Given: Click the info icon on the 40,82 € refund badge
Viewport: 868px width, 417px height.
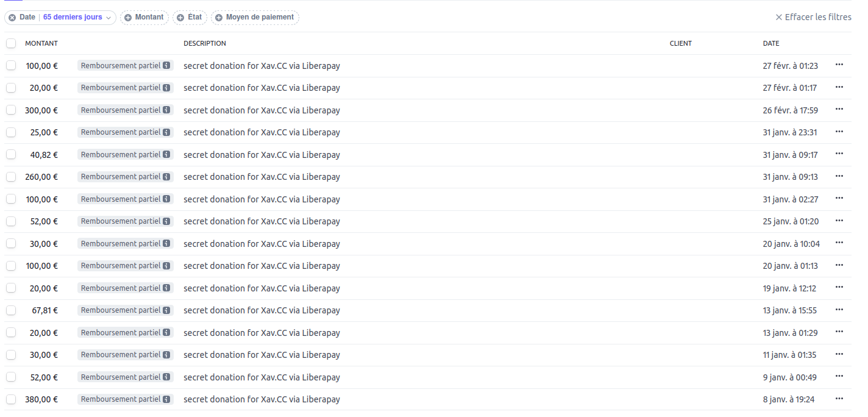Looking at the screenshot, I should pyautogui.click(x=166, y=155).
